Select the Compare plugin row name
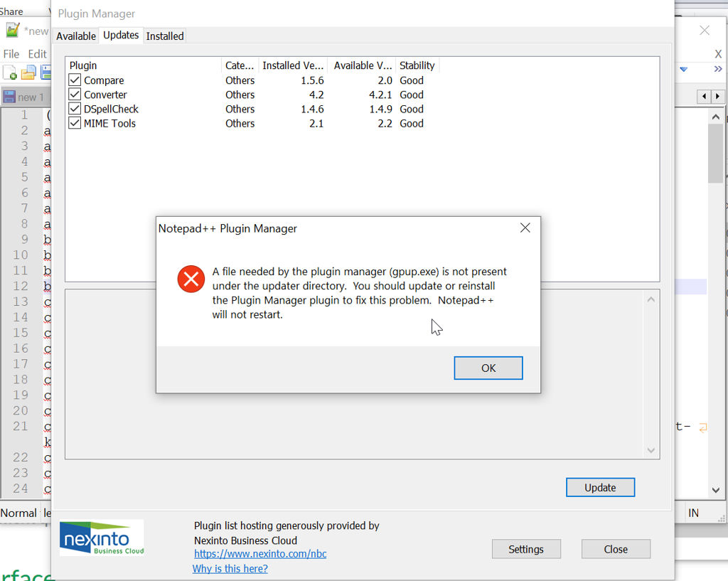Screen dimensions: 728x581 tap(104, 80)
